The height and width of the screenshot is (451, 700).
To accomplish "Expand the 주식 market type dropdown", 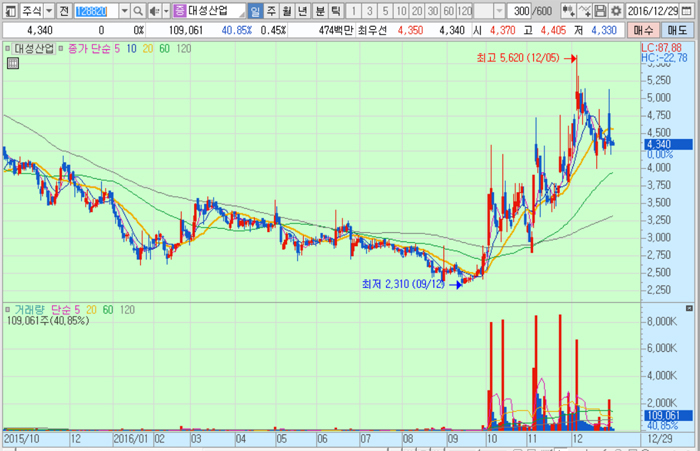I will click(46, 10).
